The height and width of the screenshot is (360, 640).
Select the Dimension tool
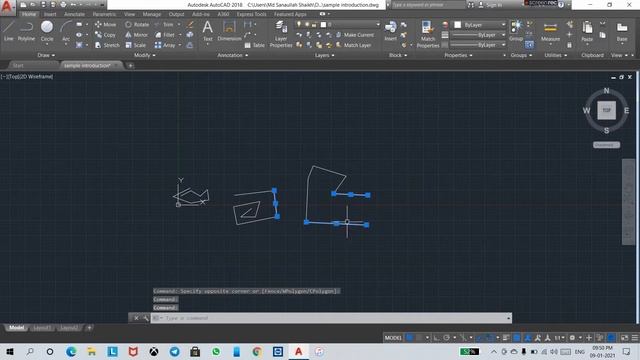[x=229, y=31]
